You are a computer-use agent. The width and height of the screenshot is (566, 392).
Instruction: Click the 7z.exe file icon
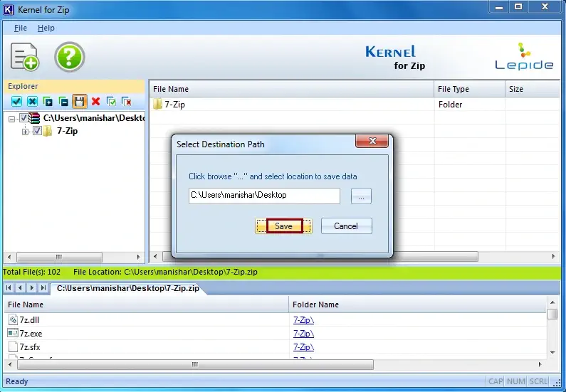tap(13, 333)
